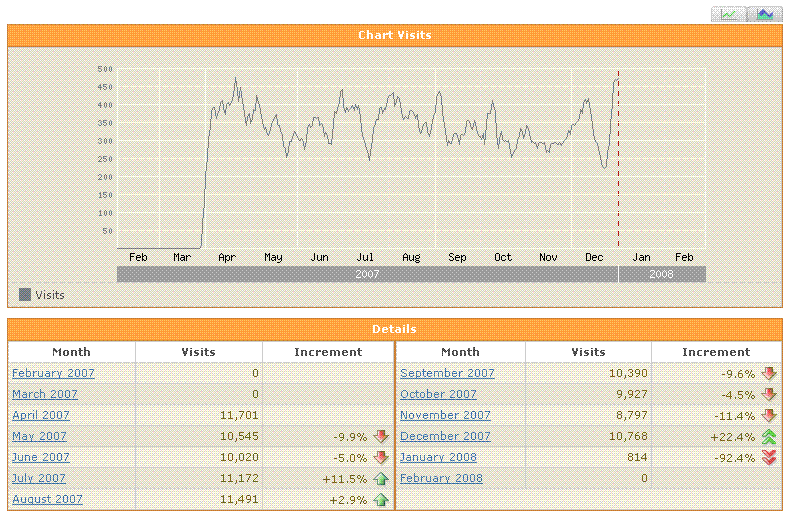Click the red down arrow for September 2007
Screen dimensions: 788x515
point(769,373)
